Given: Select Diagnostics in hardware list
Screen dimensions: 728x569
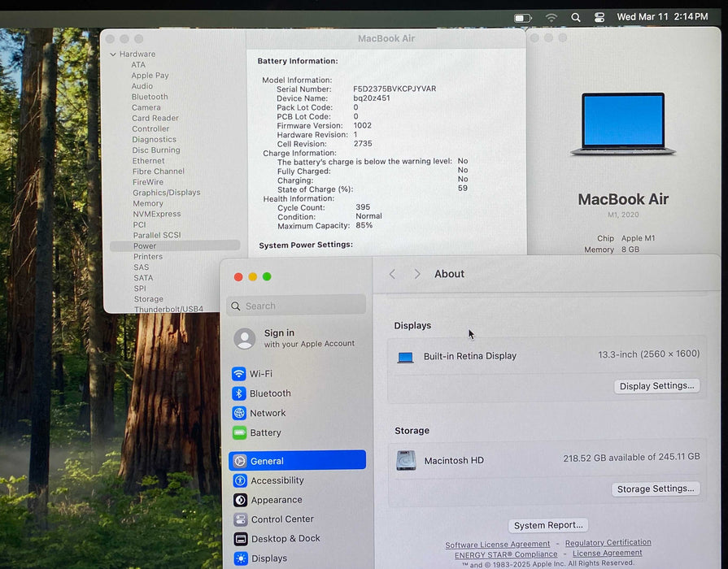Looking at the screenshot, I should point(155,139).
